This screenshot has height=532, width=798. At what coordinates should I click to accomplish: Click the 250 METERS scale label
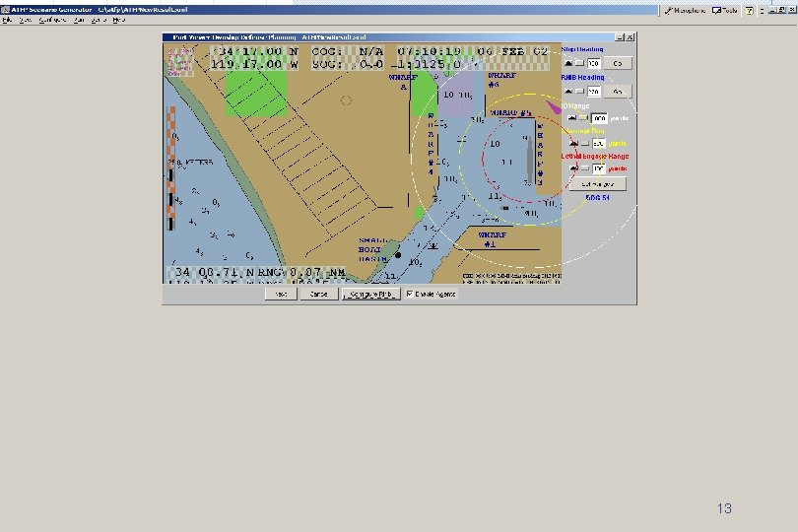(x=190, y=163)
